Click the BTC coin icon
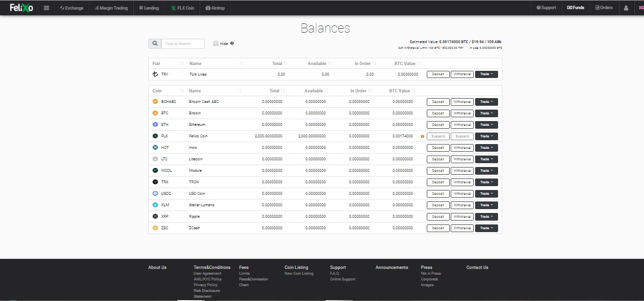Image resolution: width=644 pixels, height=301 pixels. pyautogui.click(x=155, y=113)
